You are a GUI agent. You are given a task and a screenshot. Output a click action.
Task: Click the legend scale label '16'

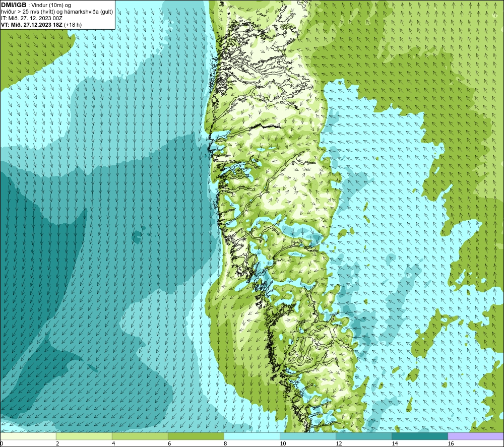(x=451, y=443)
